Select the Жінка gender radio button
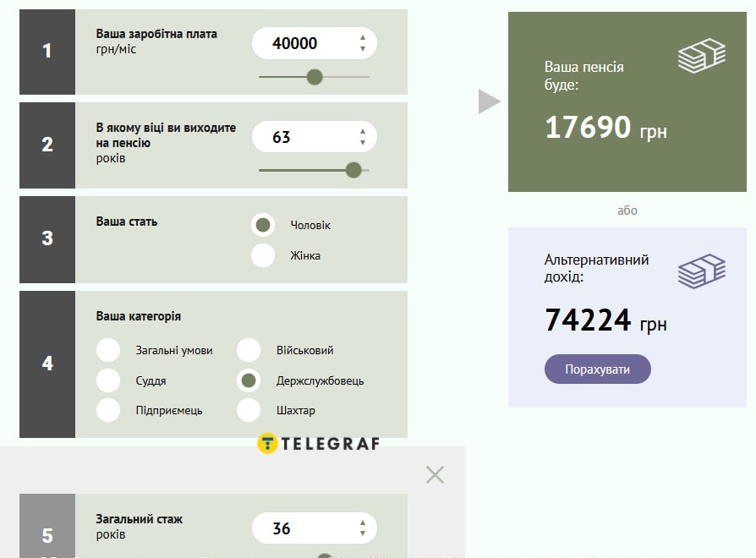 tap(263, 255)
